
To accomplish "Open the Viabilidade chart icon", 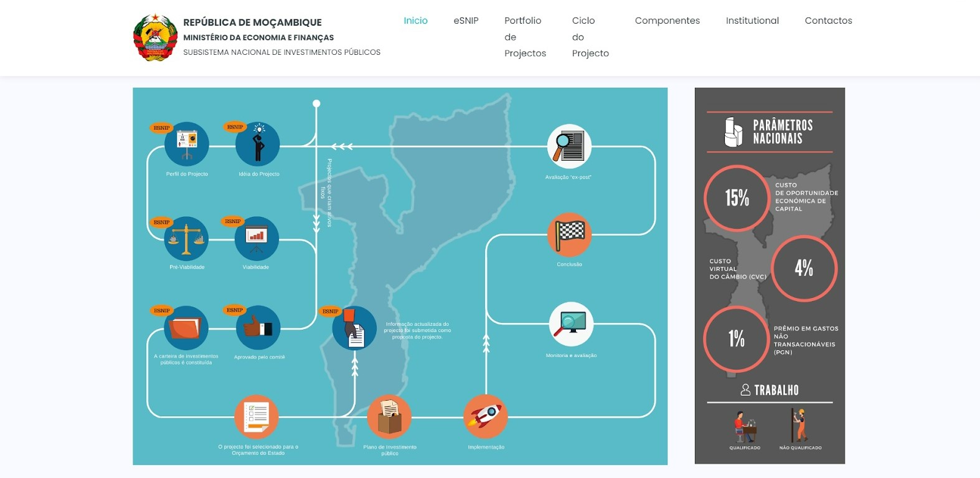I will 257,239.
